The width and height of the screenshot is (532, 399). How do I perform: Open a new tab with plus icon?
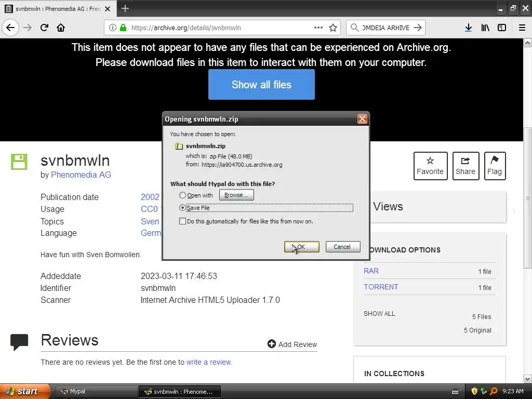(x=125, y=8)
